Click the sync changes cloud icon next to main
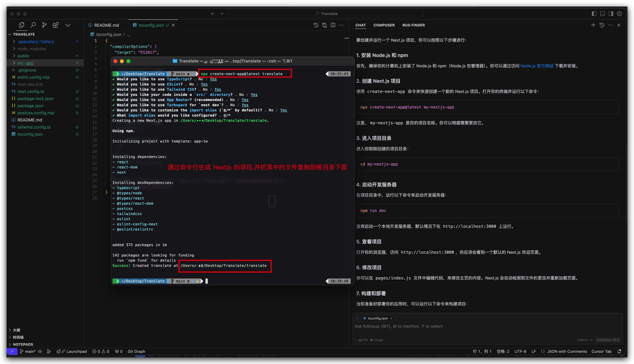 [x=40, y=351]
